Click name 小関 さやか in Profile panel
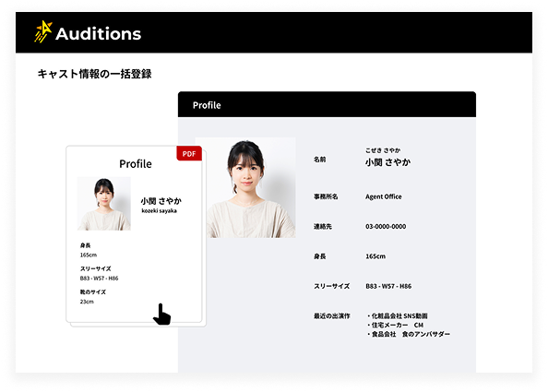 click(387, 162)
